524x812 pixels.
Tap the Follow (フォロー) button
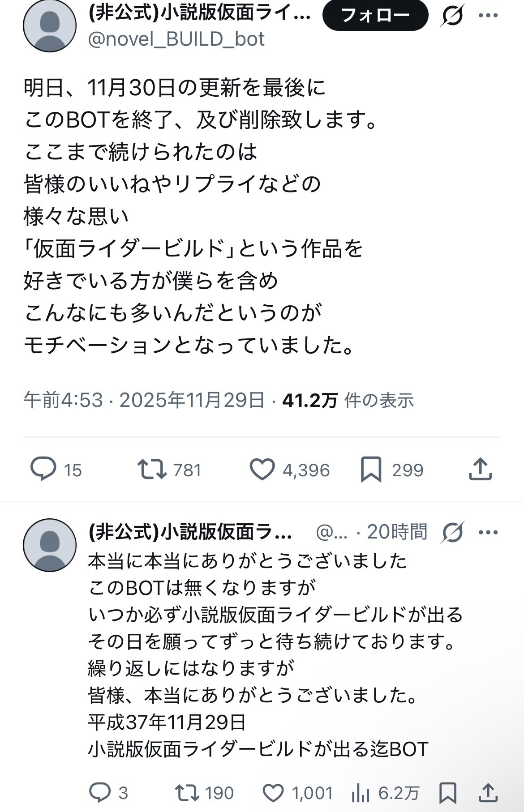click(375, 16)
